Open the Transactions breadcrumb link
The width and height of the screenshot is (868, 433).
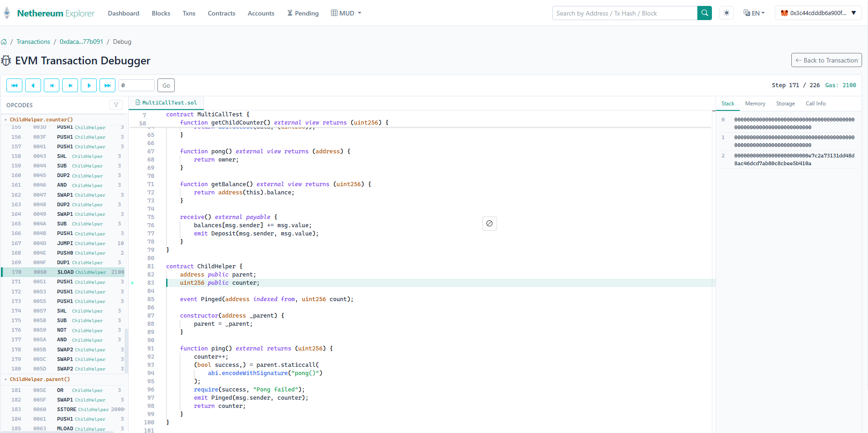(x=33, y=42)
